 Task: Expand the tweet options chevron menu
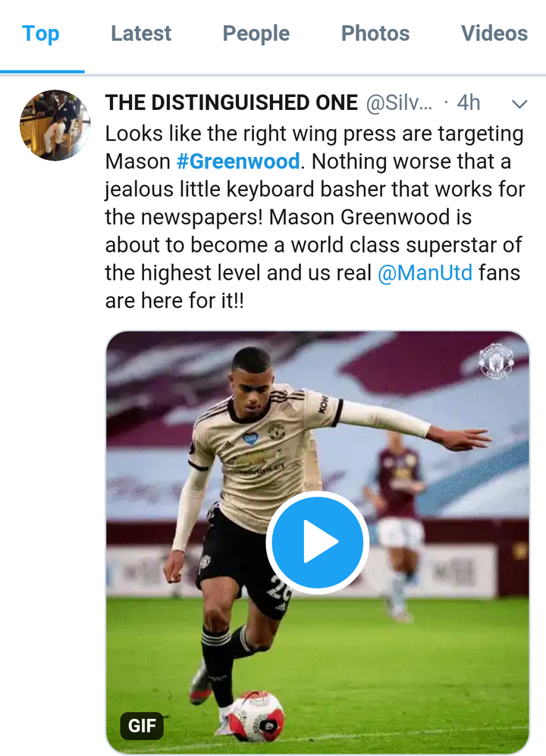(x=519, y=103)
